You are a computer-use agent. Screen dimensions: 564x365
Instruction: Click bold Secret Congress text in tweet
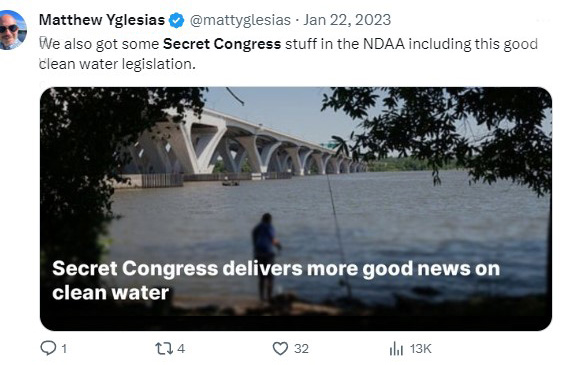coord(222,44)
